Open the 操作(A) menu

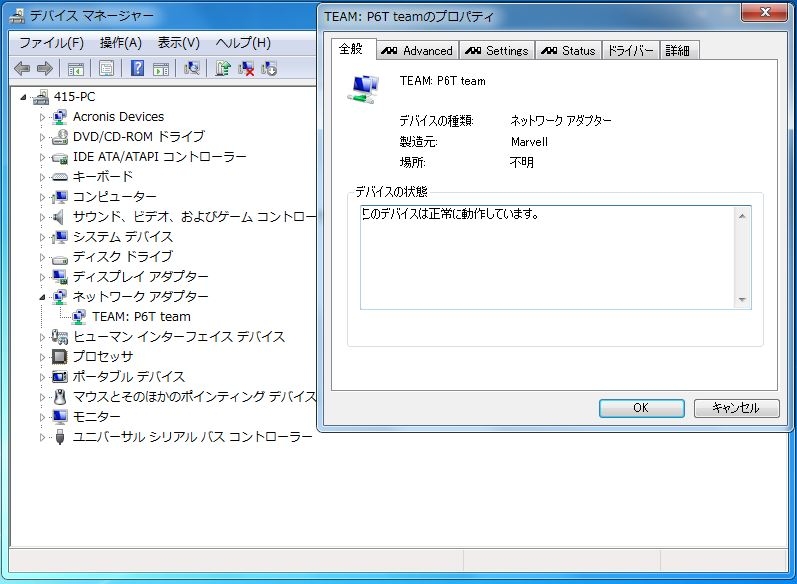[x=120, y=43]
